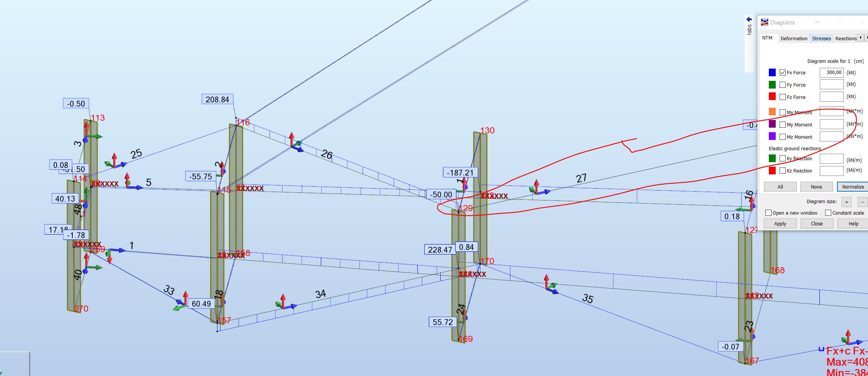Viewport: 868px width, 376px height.
Task: Uncheck the Fx Force checkbox
Action: tap(782, 72)
